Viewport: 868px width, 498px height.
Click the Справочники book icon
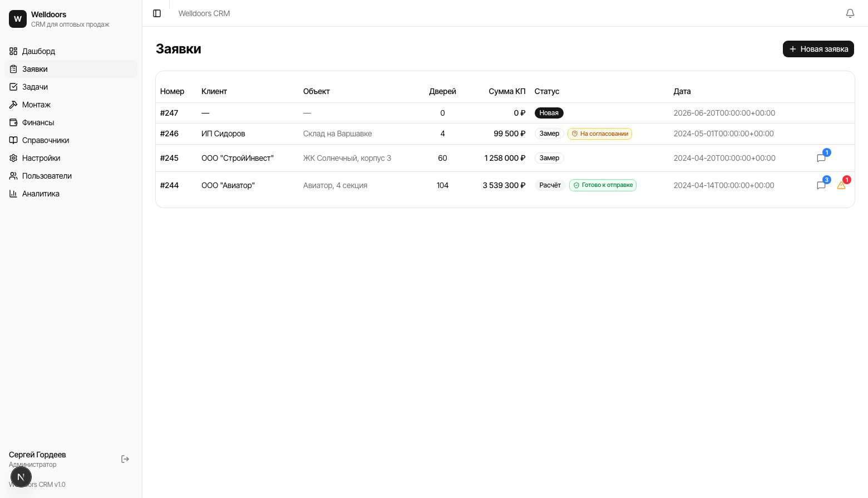click(x=13, y=140)
